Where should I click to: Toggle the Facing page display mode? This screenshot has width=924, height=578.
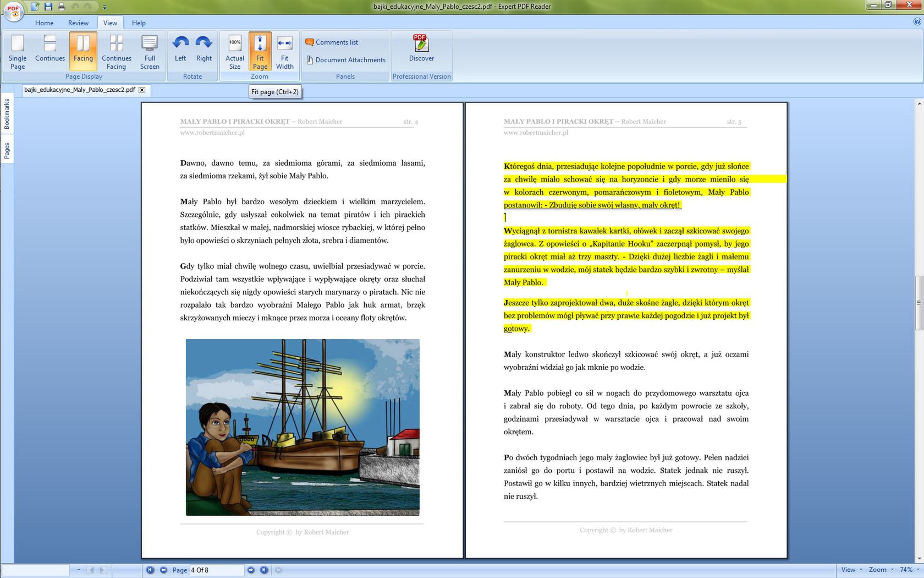[x=83, y=52]
